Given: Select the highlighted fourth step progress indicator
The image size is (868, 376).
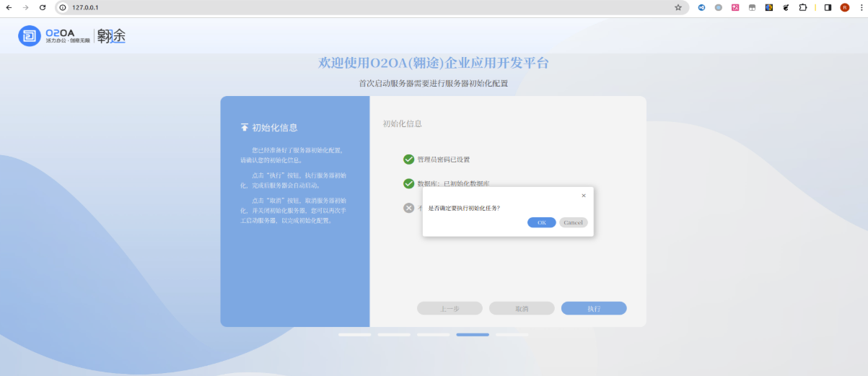Looking at the screenshot, I should tap(473, 335).
